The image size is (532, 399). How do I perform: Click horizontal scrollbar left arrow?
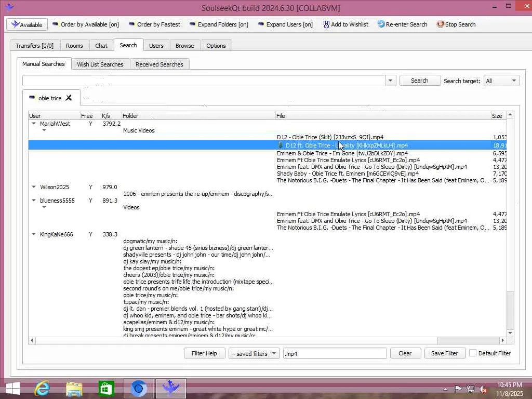[x=32, y=340]
